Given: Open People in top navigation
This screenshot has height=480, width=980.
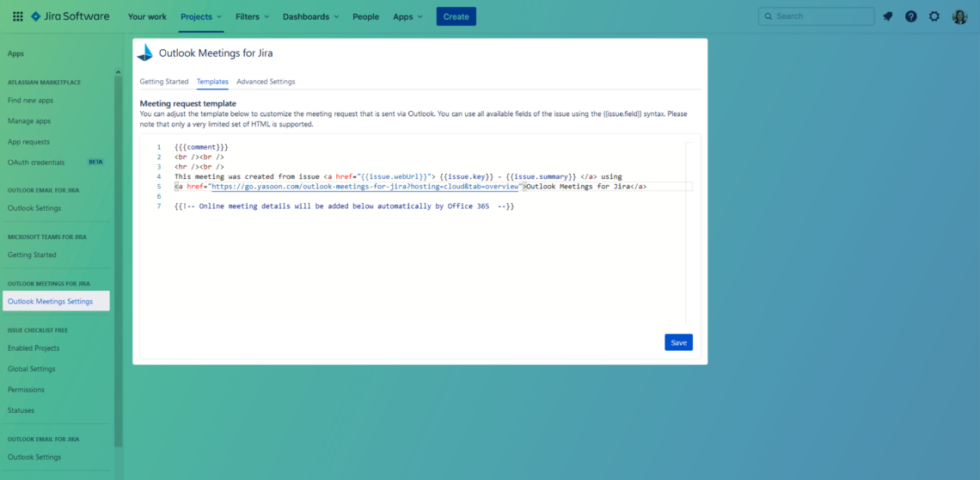Looking at the screenshot, I should pos(365,16).
